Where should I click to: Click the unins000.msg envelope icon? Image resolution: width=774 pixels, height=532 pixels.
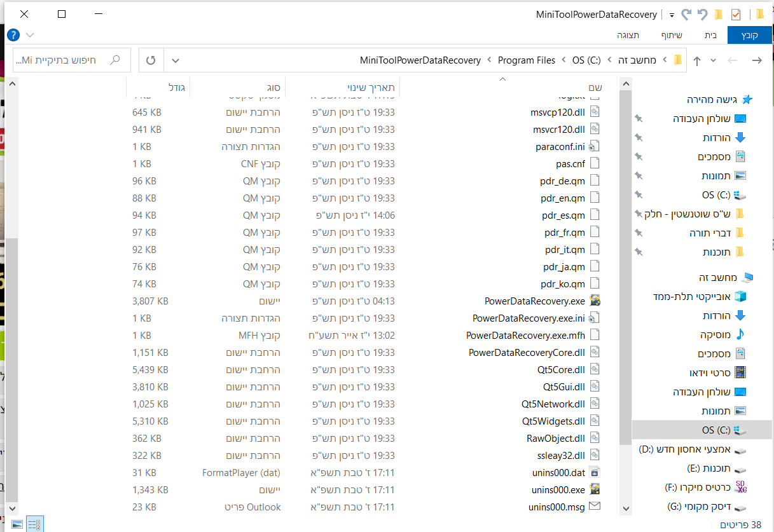point(595,507)
